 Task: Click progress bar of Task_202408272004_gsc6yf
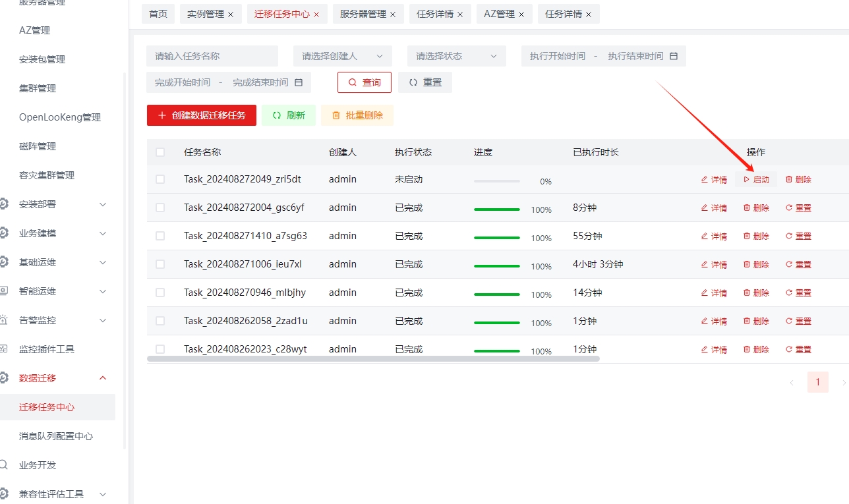pos(497,210)
